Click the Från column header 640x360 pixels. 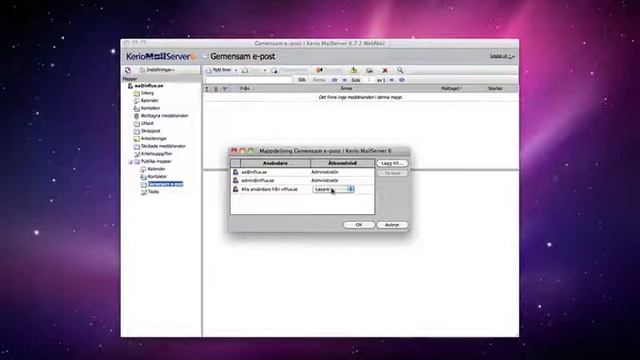245,89
